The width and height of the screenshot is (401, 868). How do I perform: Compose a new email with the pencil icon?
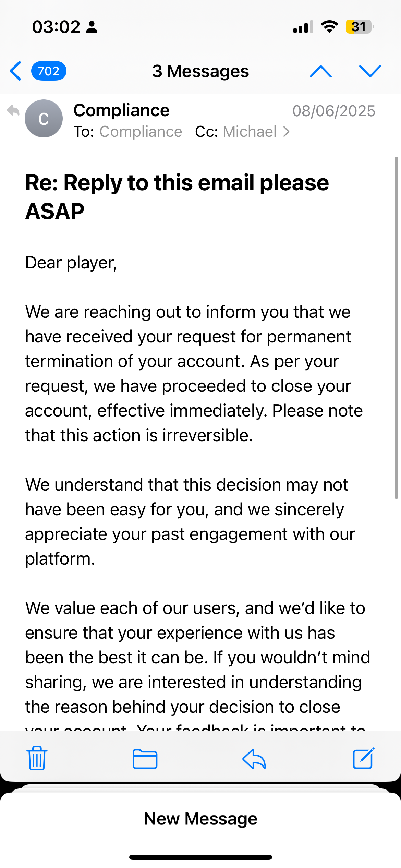(x=363, y=758)
